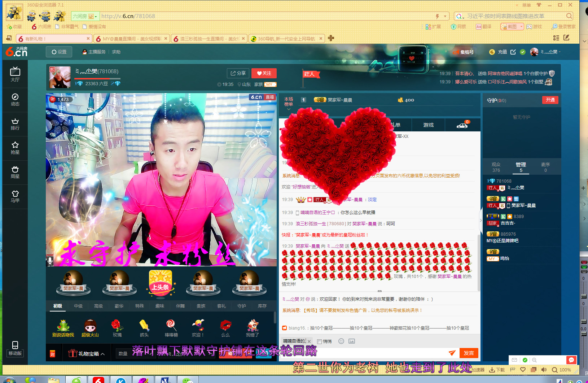Click the 上头条 headline badge
This screenshot has width=588, height=383.
[x=161, y=284]
